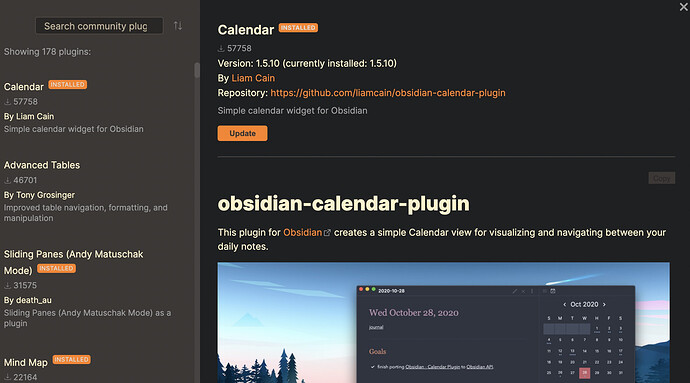
Task: Close the community plugins dialog
Action: [683, 7]
